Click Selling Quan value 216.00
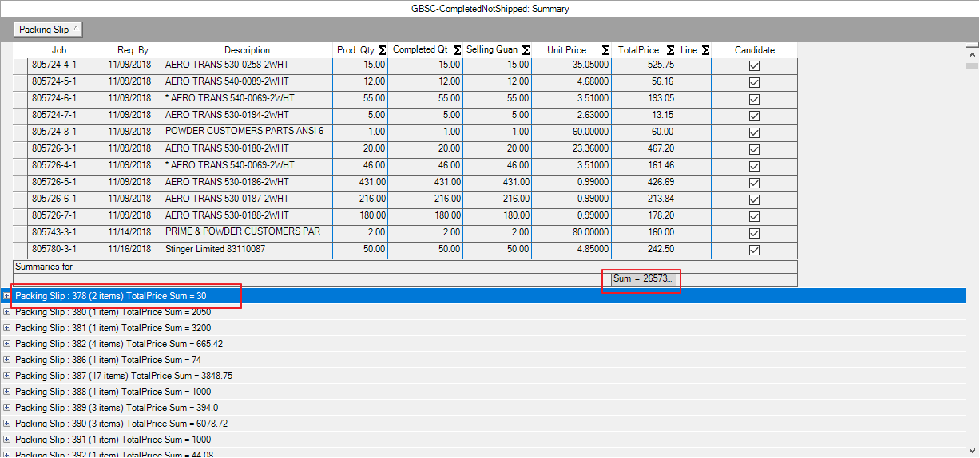This screenshot has height=458, width=980. 496,199
